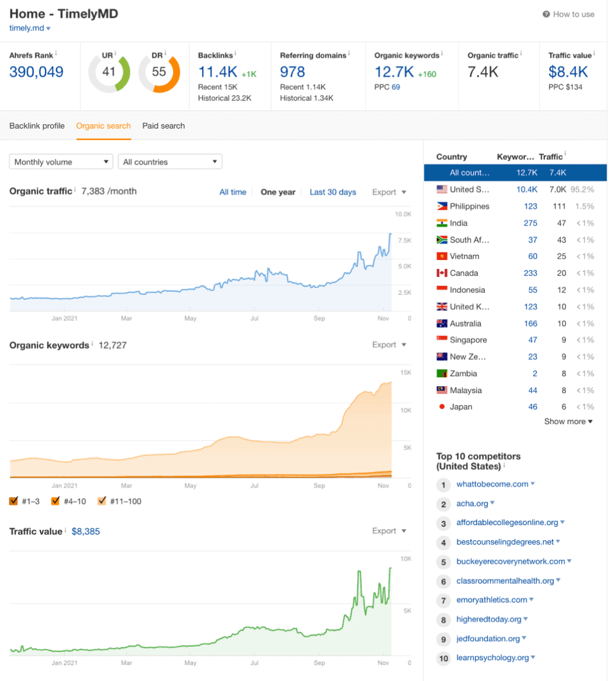Click India 275 keywords value

tap(530, 223)
